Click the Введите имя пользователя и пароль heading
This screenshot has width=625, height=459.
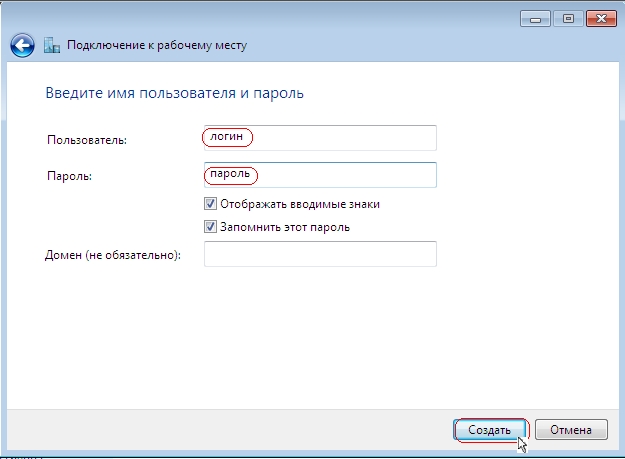tap(175, 93)
